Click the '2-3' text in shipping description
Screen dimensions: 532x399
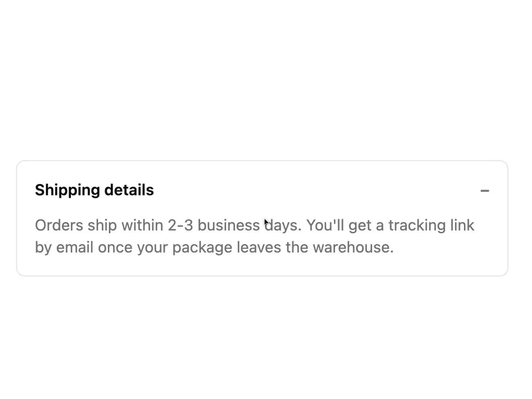(x=180, y=225)
